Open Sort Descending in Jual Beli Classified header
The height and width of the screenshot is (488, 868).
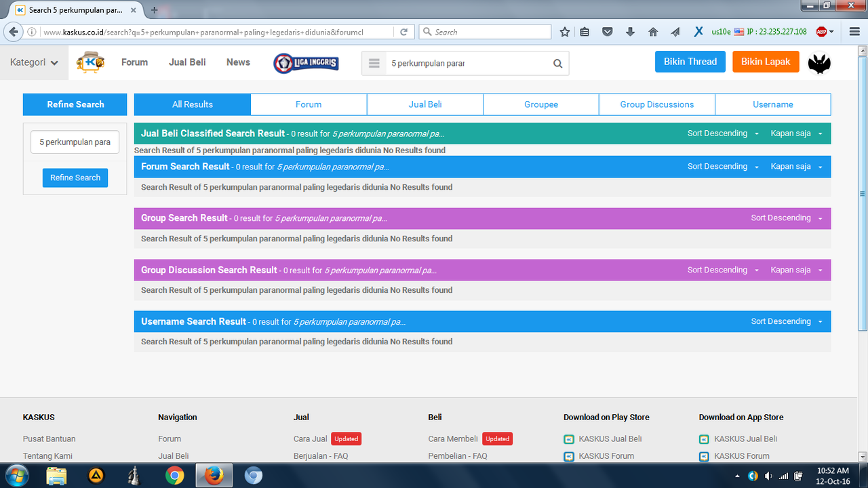coord(723,134)
